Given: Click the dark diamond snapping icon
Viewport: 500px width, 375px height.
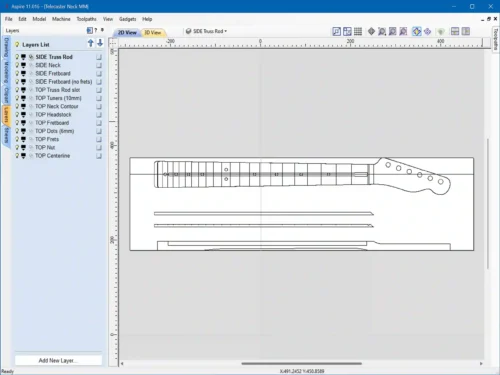Looking at the screenshot, I should click(x=371, y=31).
